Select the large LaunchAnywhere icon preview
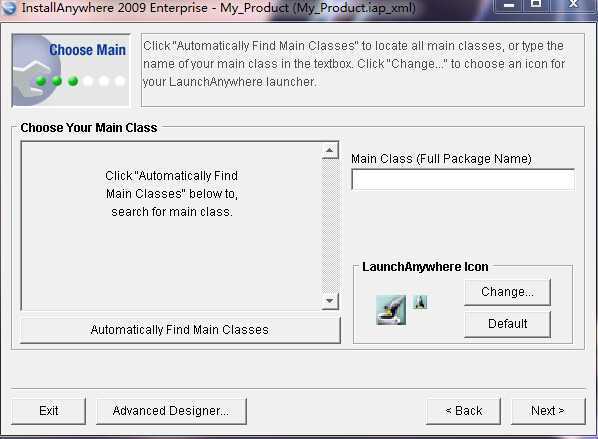 [x=391, y=310]
